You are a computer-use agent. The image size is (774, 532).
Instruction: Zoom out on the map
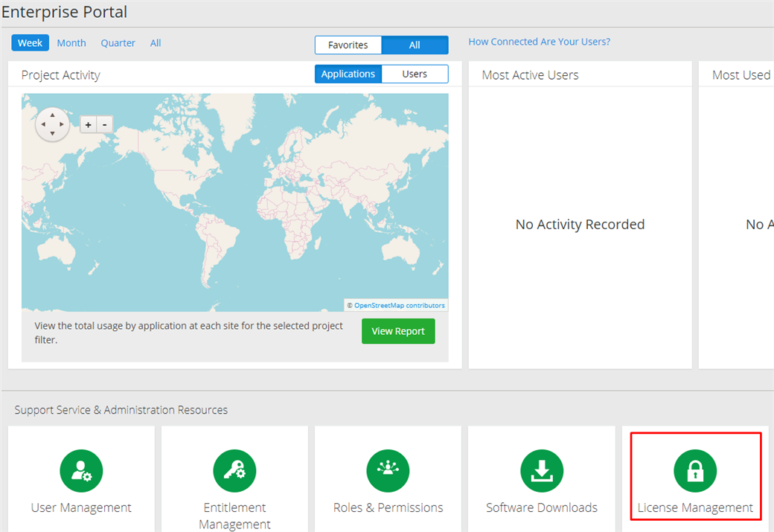(105, 125)
